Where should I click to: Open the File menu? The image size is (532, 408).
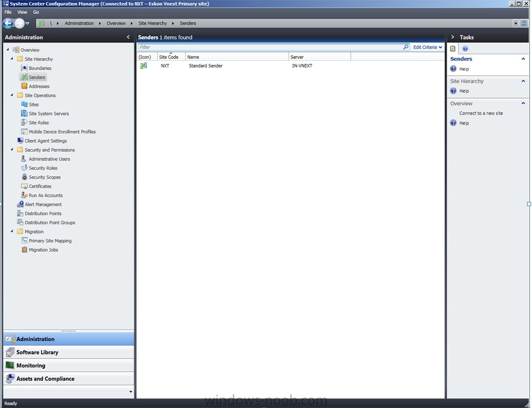(x=8, y=12)
